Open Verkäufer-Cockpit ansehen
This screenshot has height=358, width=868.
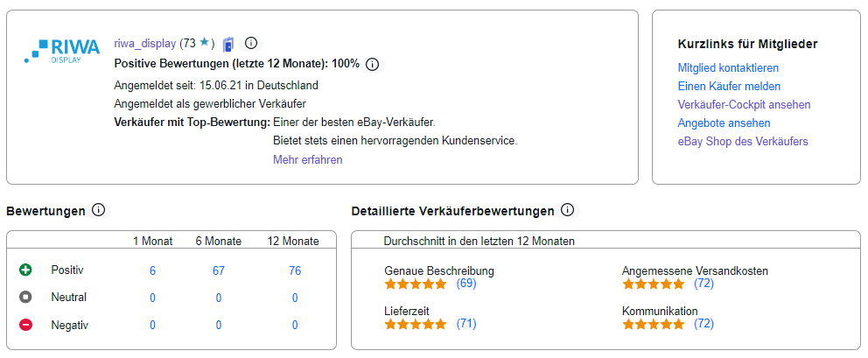pyautogui.click(x=744, y=104)
